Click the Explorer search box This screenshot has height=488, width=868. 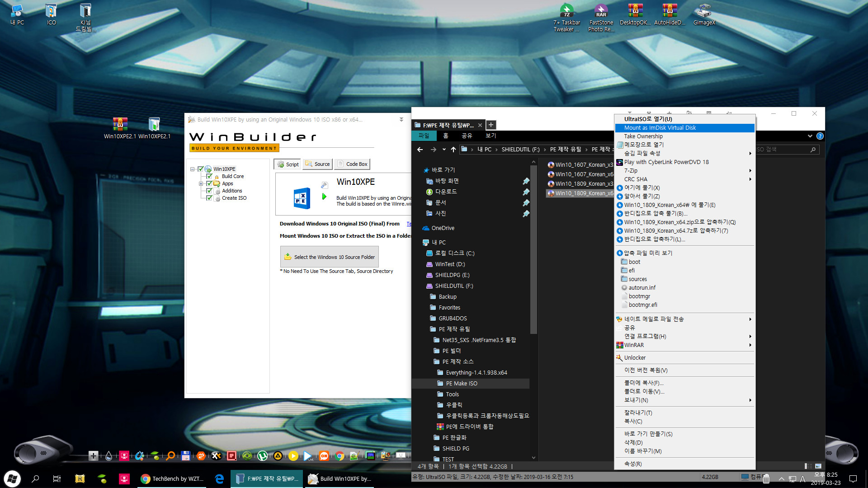click(786, 150)
